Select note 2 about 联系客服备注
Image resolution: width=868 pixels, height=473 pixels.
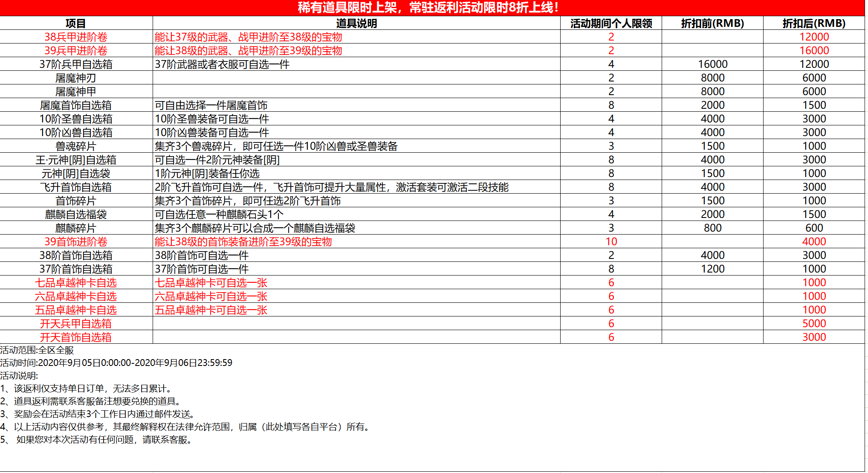tap(92, 401)
